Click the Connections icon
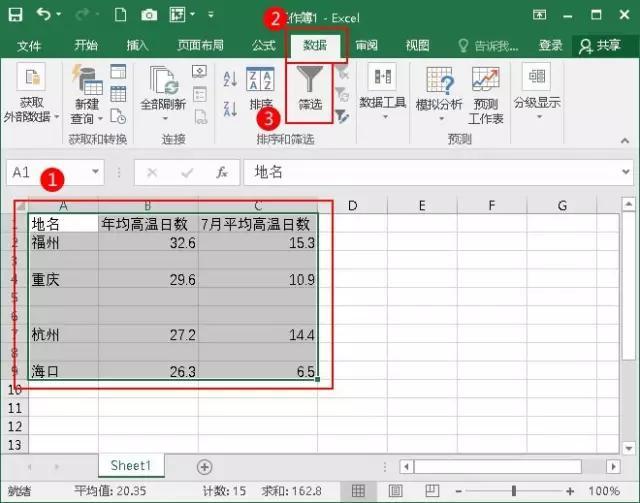 pyautogui.click(x=200, y=71)
